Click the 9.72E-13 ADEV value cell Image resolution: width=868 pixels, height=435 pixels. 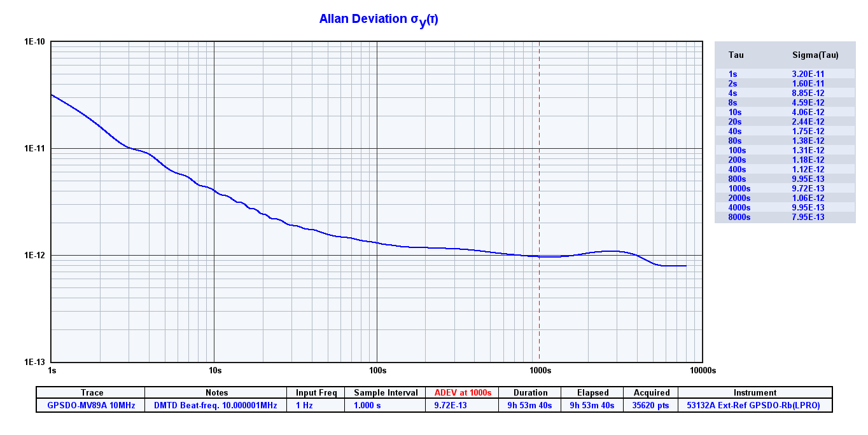coord(463,405)
